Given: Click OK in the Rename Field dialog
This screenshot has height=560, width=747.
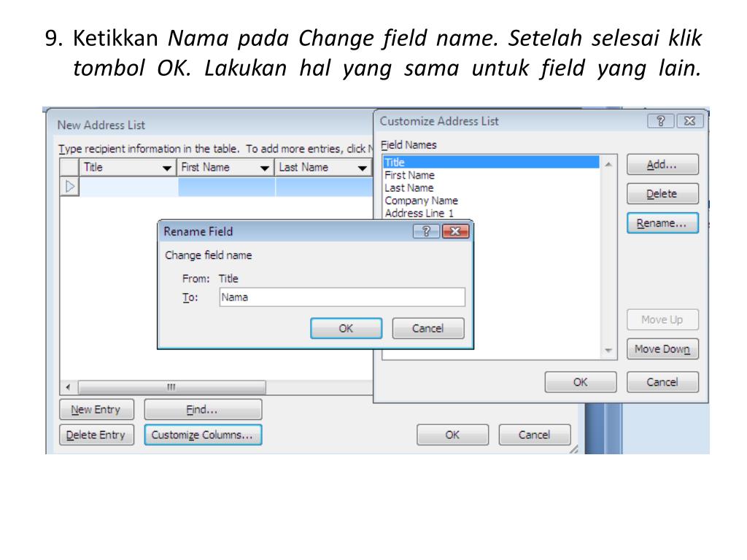Looking at the screenshot, I should 346,328.
